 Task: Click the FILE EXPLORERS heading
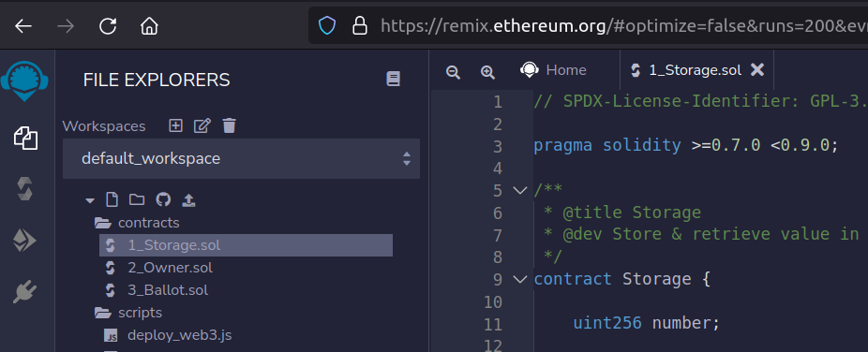point(157,81)
